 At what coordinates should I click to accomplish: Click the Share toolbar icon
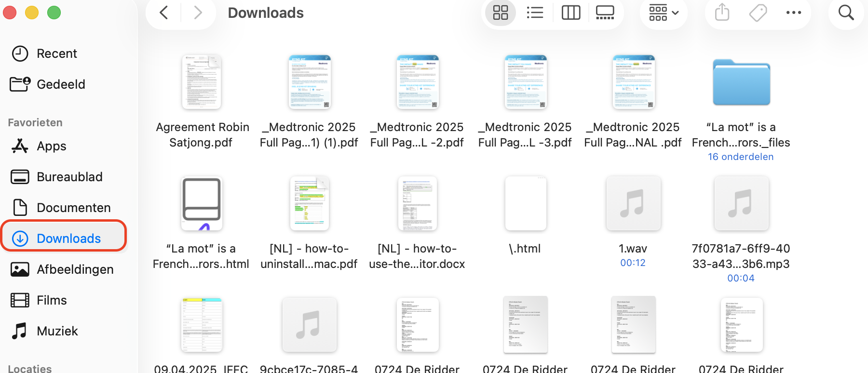click(722, 13)
